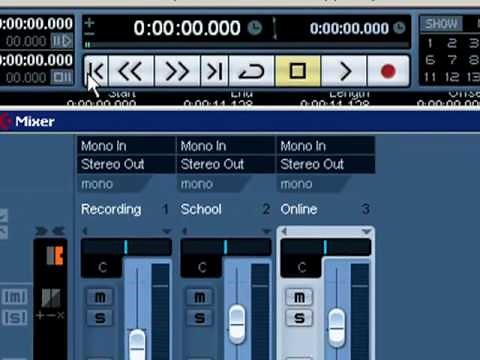Click mono configuration label on Recording channel

point(97,184)
